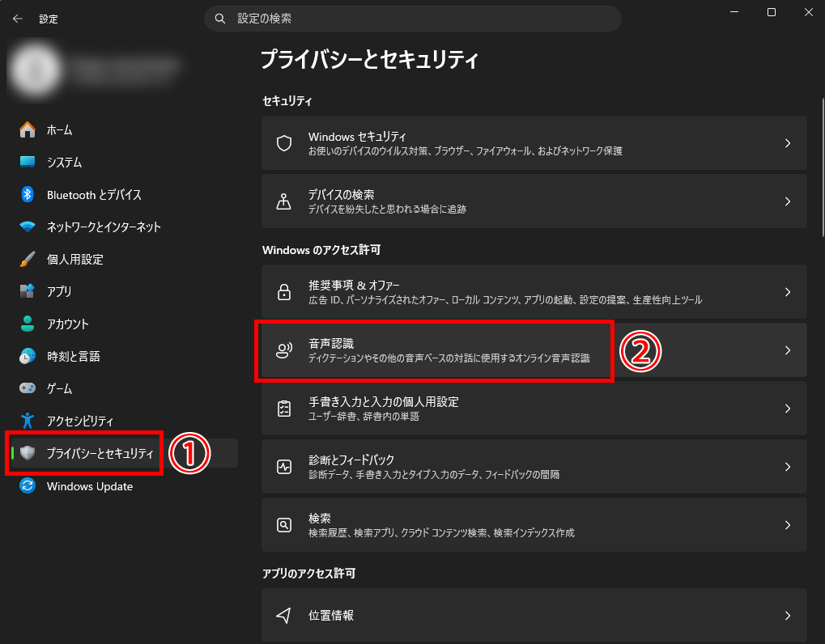Click the プライバシーとセキュリティ shield icon
825x644 pixels.
[28, 452]
